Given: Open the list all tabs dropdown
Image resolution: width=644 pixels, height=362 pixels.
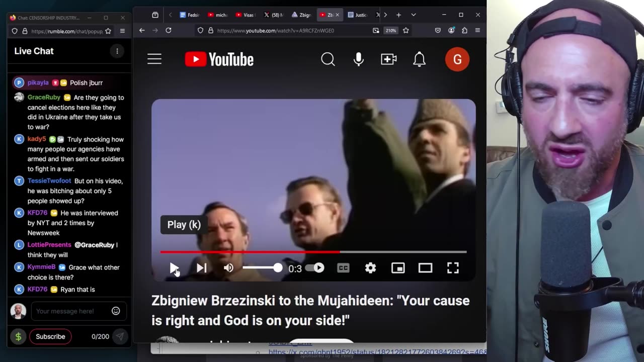Looking at the screenshot, I should tap(414, 15).
